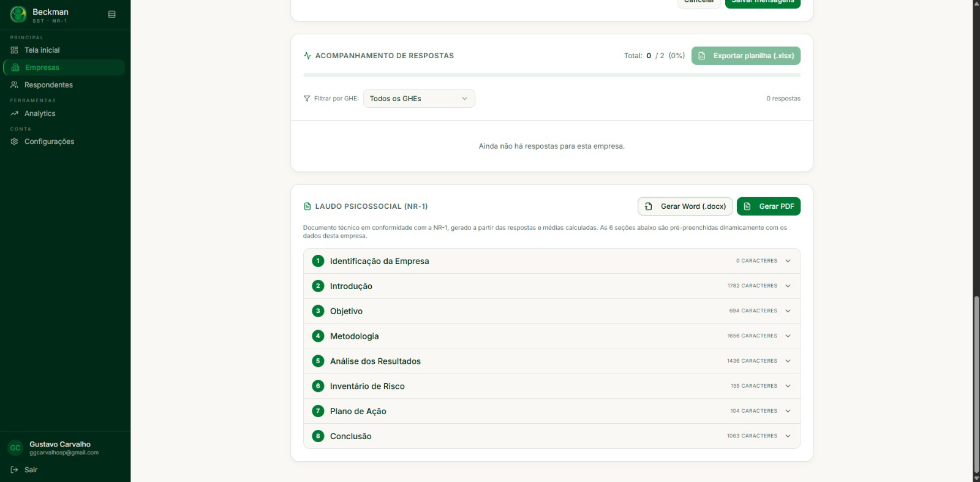Open the Todos os GHEs filter dropdown
980x482 pixels.
click(x=419, y=99)
